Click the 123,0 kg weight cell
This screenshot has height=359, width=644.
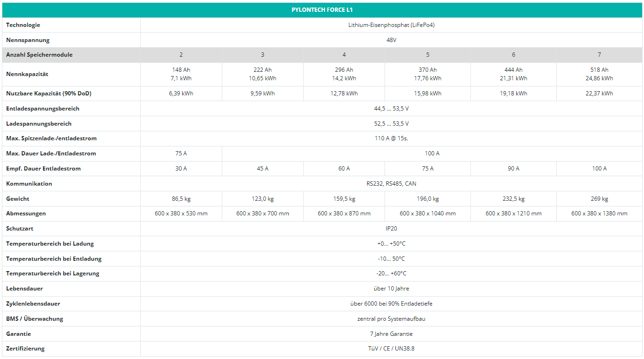tap(263, 199)
